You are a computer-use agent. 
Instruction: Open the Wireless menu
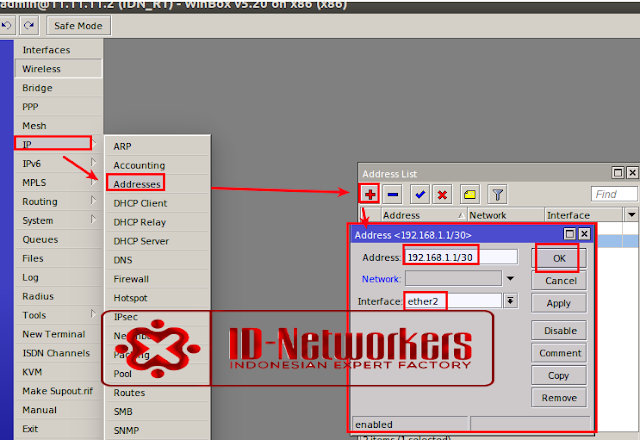[x=58, y=69]
